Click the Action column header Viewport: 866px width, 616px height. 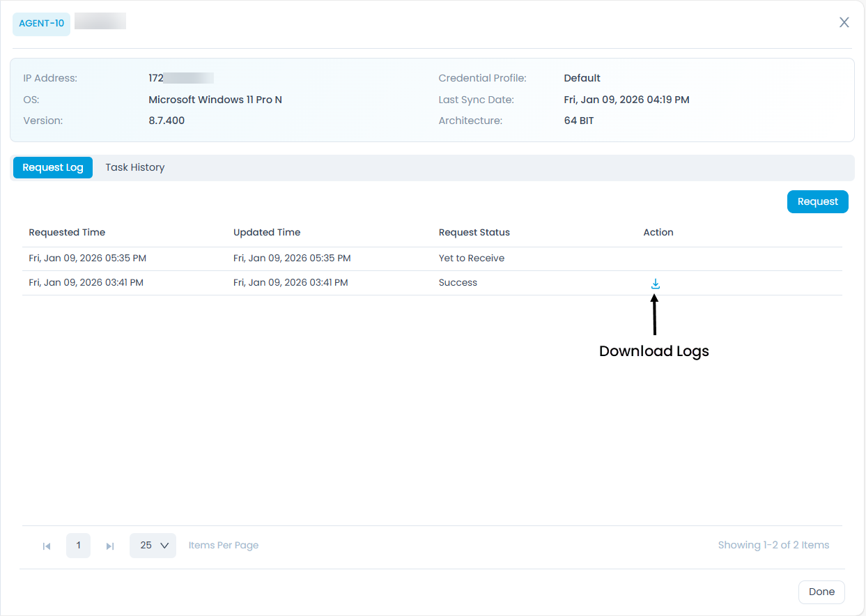[658, 232]
